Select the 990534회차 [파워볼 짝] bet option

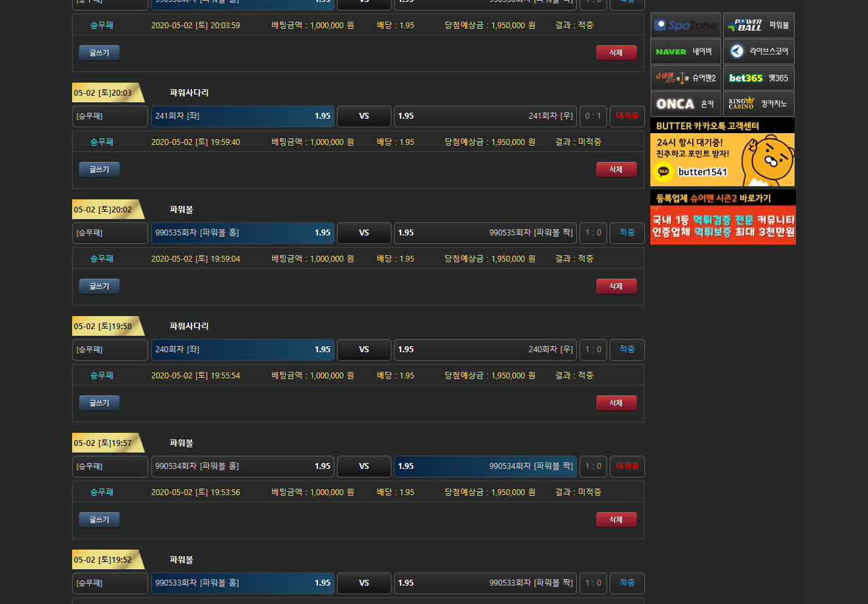(x=485, y=466)
